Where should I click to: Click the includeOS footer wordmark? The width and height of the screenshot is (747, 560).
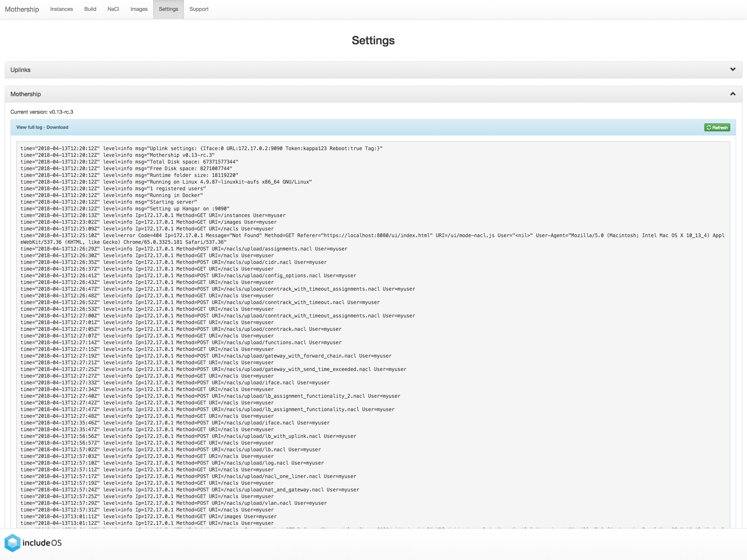click(x=42, y=543)
